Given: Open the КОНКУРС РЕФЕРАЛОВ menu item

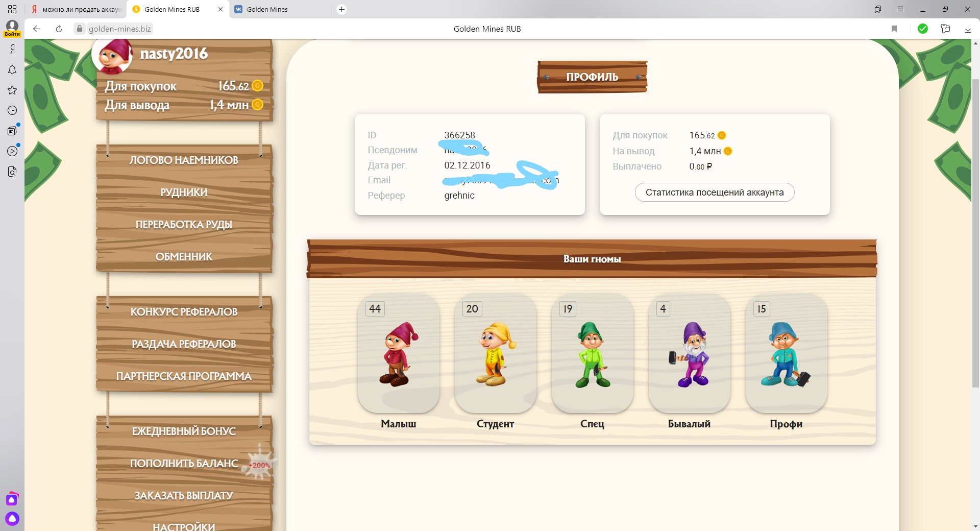Looking at the screenshot, I should coord(184,312).
